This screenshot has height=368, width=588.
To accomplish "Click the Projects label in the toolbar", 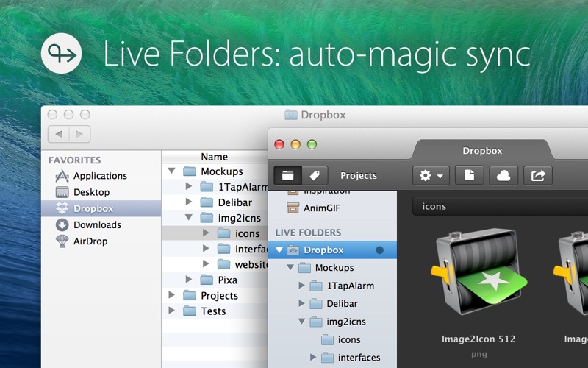I will click(x=359, y=176).
